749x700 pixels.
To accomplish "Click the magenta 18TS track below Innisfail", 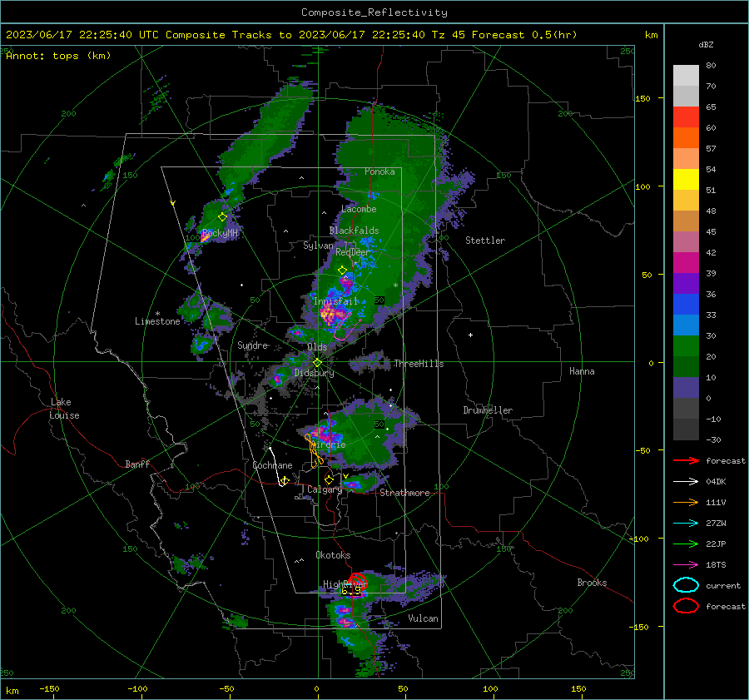I will pyautogui.click(x=347, y=328).
